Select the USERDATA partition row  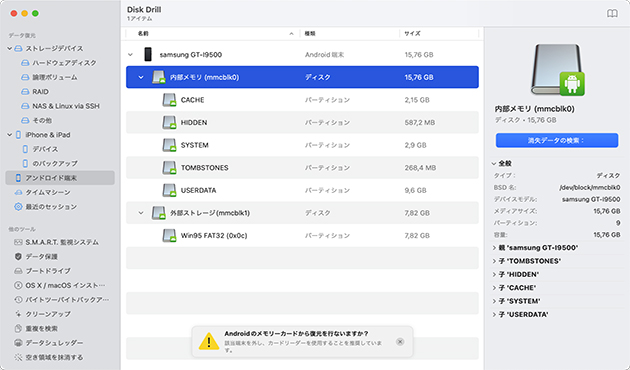(302, 190)
